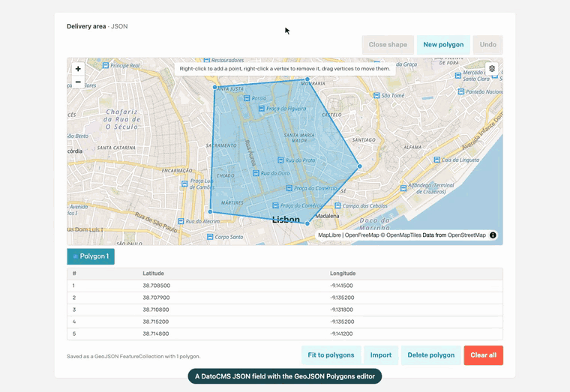This screenshot has height=392, width=570.
Task: Select polygon vertex near Santa Justa label
Action: tap(214, 87)
